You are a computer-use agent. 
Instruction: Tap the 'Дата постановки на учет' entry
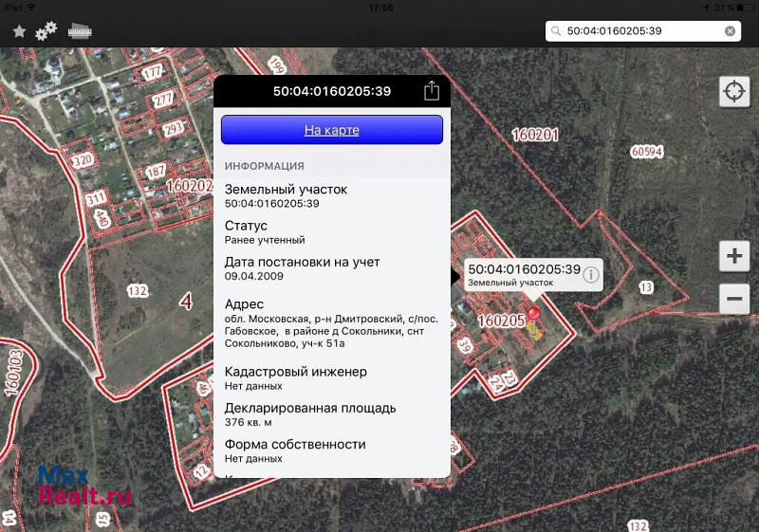coord(331,268)
